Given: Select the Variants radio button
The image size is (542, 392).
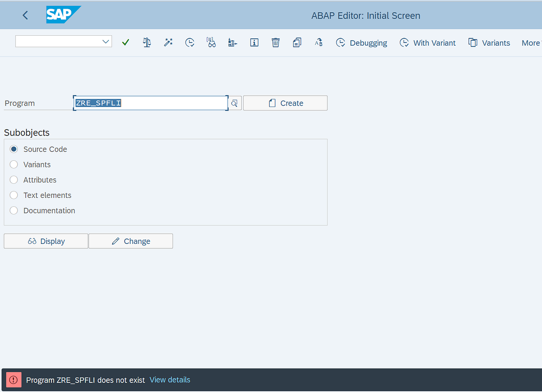Looking at the screenshot, I should (14, 164).
